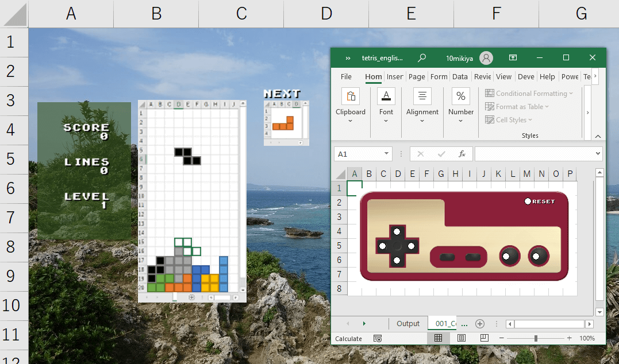Viewport: 619px width, 364px height.
Task: Click the Tetris playfield picture on the background sheet
Action: (x=193, y=201)
